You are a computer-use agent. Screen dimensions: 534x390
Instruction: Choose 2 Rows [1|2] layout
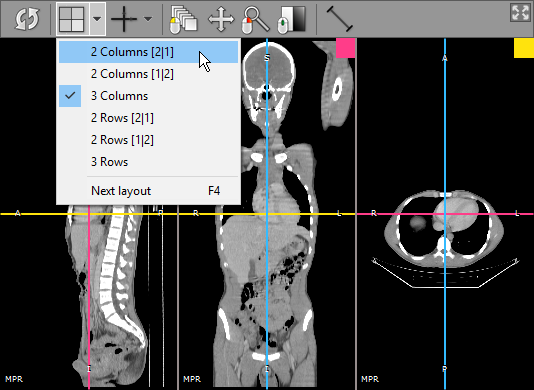tap(148, 140)
